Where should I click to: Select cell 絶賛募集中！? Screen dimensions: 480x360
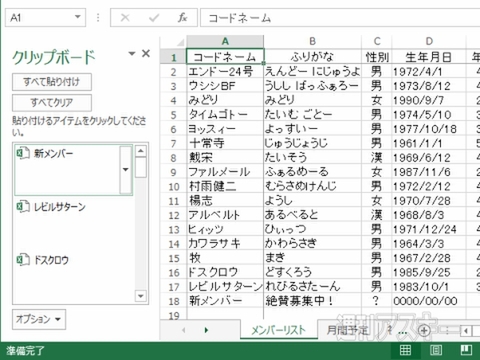click(x=312, y=301)
